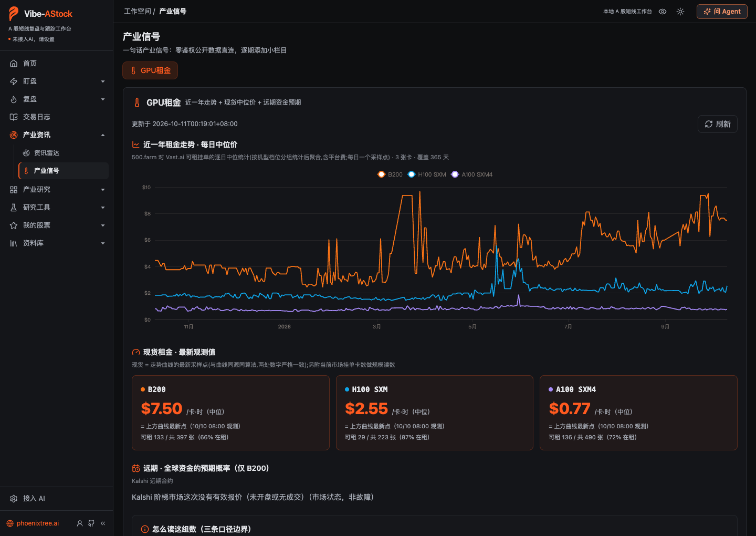Click the 远期 calendar clock icon
Screen dimensions: 756x536
[136, 468]
